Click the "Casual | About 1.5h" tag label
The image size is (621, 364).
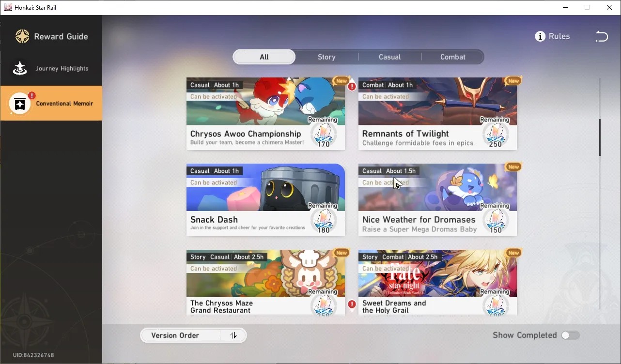tap(389, 171)
